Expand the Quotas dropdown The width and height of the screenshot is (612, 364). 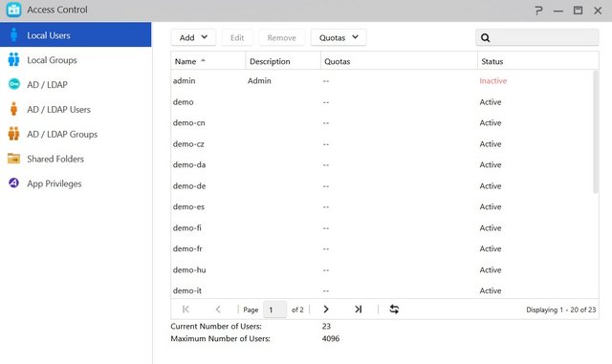339,37
